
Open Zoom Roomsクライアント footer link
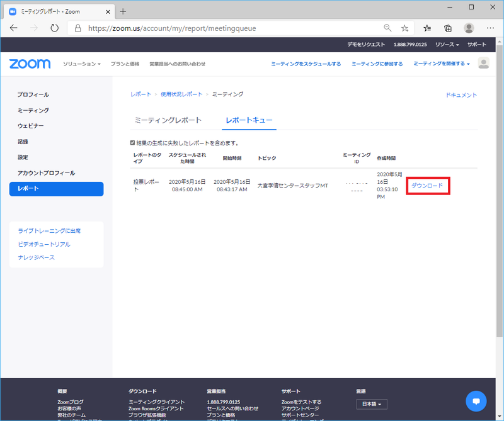pos(156,408)
